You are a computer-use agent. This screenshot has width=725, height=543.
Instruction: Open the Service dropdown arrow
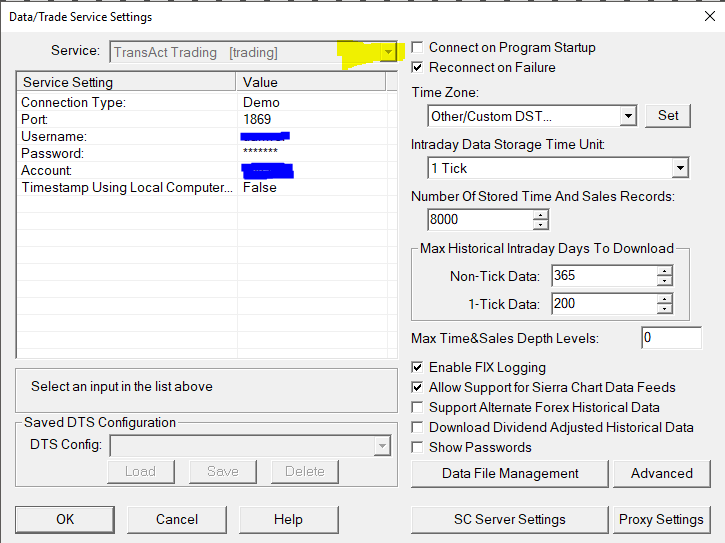(x=388, y=52)
